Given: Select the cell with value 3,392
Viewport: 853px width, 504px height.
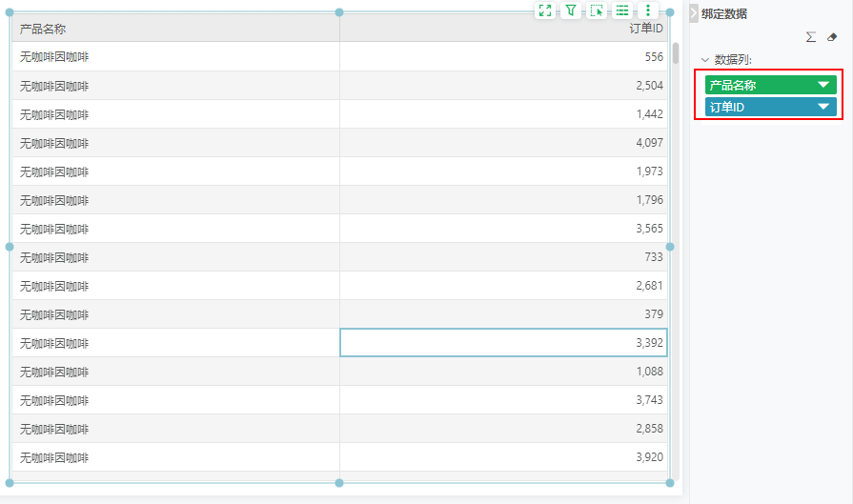Looking at the screenshot, I should pyautogui.click(x=503, y=343).
